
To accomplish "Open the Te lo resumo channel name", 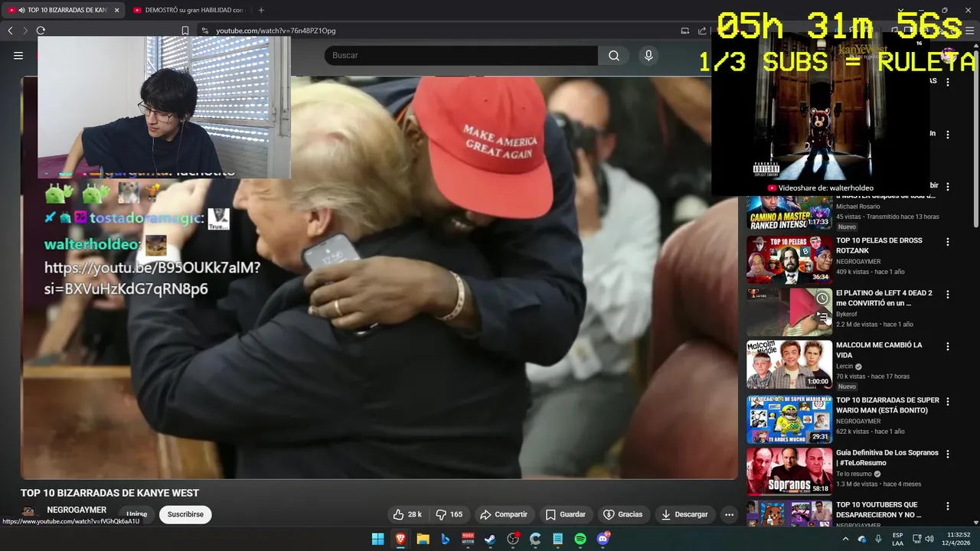I will pos(854,474).
